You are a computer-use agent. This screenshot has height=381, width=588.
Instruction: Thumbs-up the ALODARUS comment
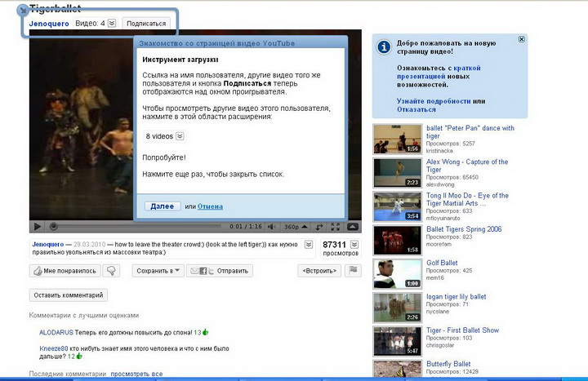coord(206,333)
